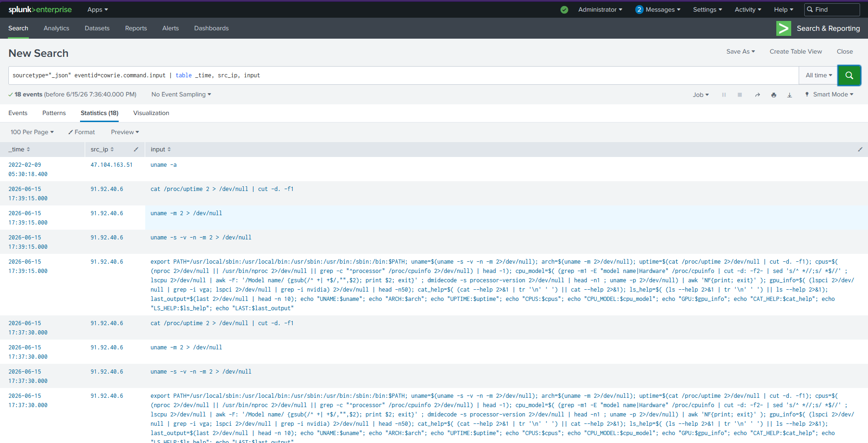This screenshot has width=868, height=443.
Task: Open the Format options
Action: (x=81, y=132)
